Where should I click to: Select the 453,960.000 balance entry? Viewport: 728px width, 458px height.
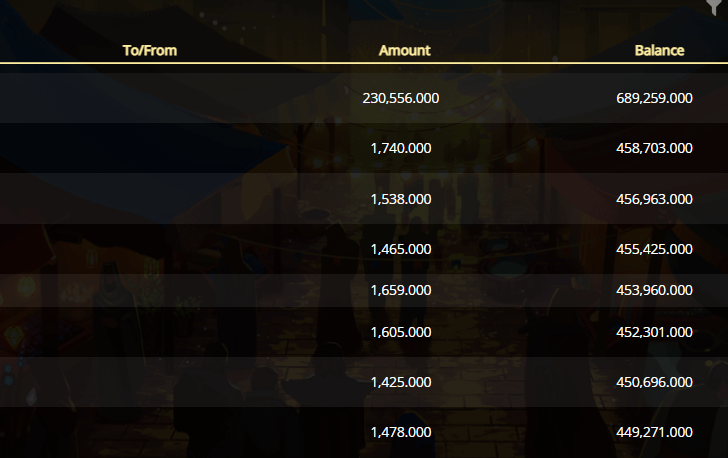point(654,290)
